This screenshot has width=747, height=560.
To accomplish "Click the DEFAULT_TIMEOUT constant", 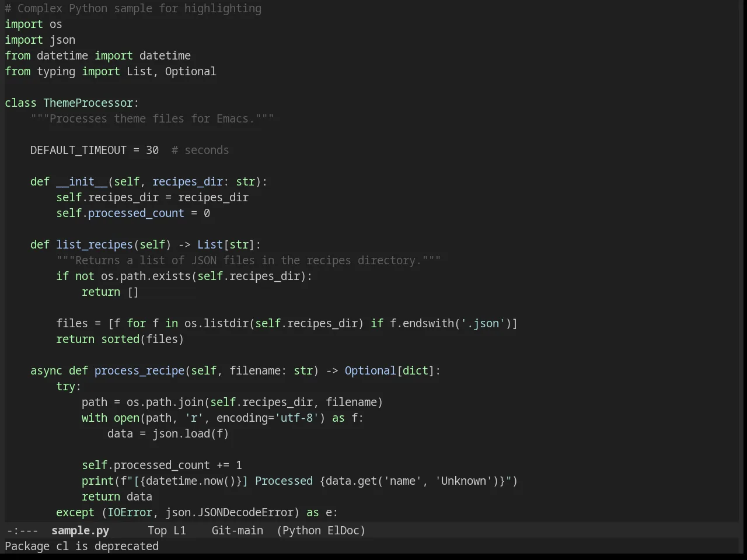I will tap(78, 150).
